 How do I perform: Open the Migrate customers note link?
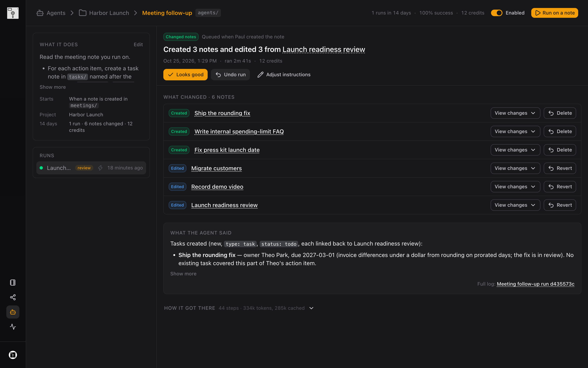(x=216, y=168)
